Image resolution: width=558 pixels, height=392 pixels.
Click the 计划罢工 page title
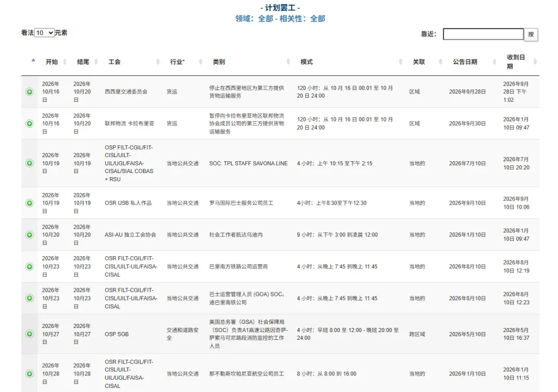pos(280,7)
